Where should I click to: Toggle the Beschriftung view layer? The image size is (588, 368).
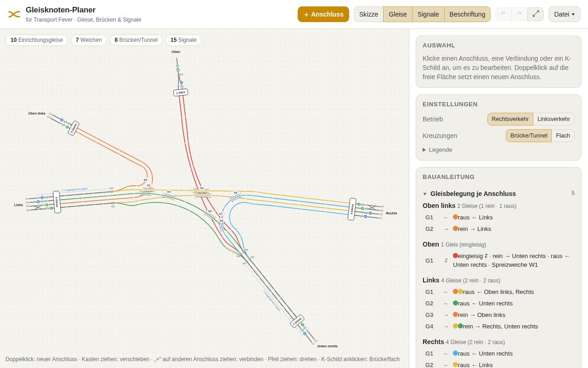(467, 14)
